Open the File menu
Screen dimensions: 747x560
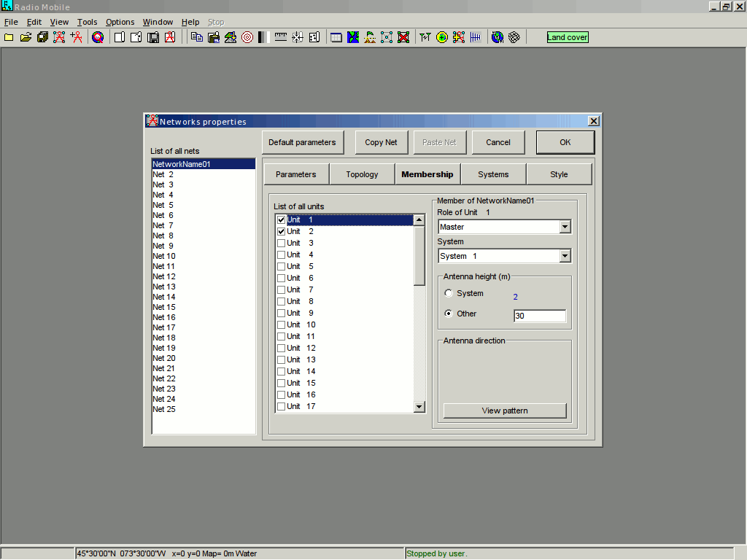[x=11, y=22]
